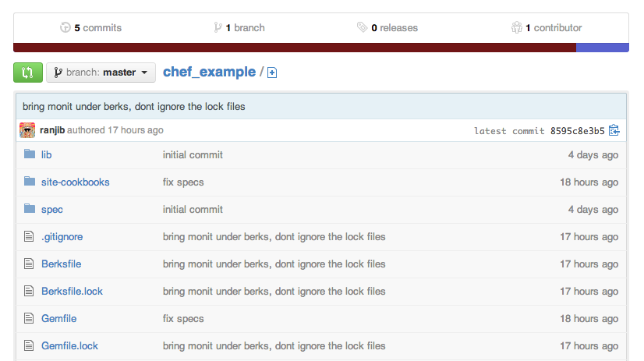Click the green compare and review button
Image resolution: width=644 pixels, height=361 pixels.
pyautogui.click(x=27, y=73)
